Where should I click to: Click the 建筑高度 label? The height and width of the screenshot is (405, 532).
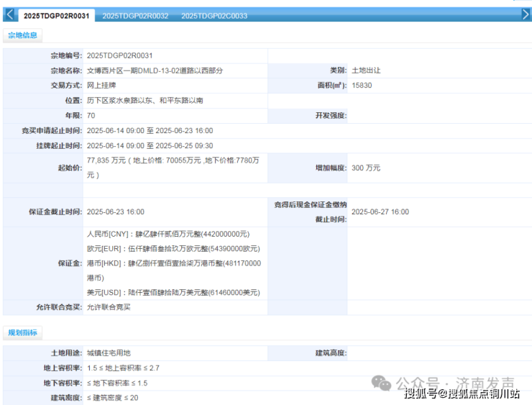[x=331, y=353]
